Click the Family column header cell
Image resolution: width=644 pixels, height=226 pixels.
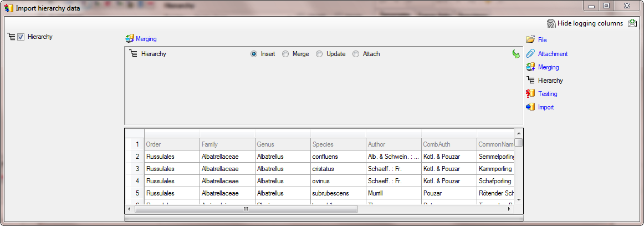(x=227, y=144)
